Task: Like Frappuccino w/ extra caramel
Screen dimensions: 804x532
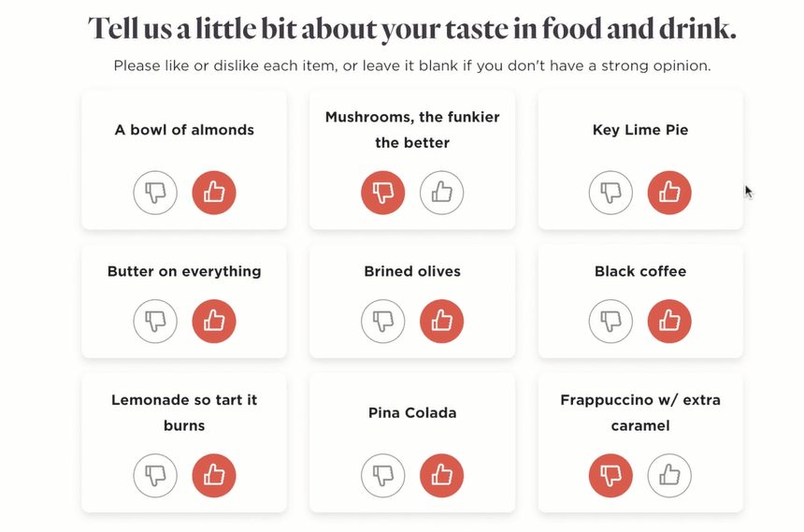Action: tap(669, 476)
